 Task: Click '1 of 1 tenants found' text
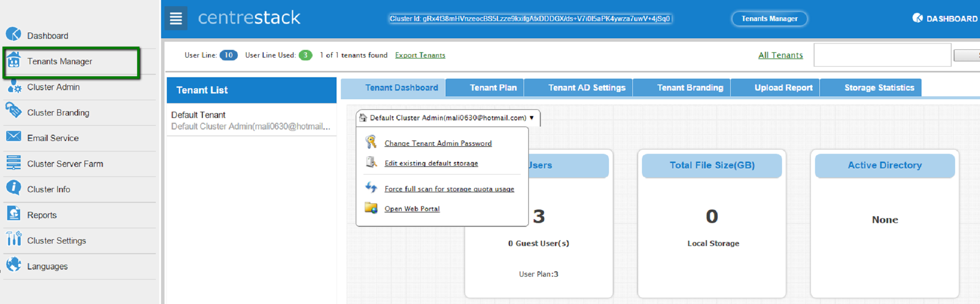click(354, 55)
